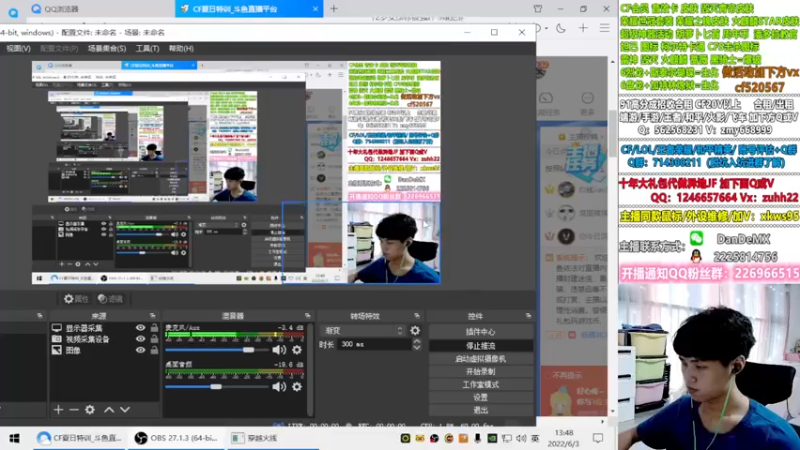Click 停止推流 to stop streaming
This screenshot has height=450, width=800.
(x=481, y=345)
